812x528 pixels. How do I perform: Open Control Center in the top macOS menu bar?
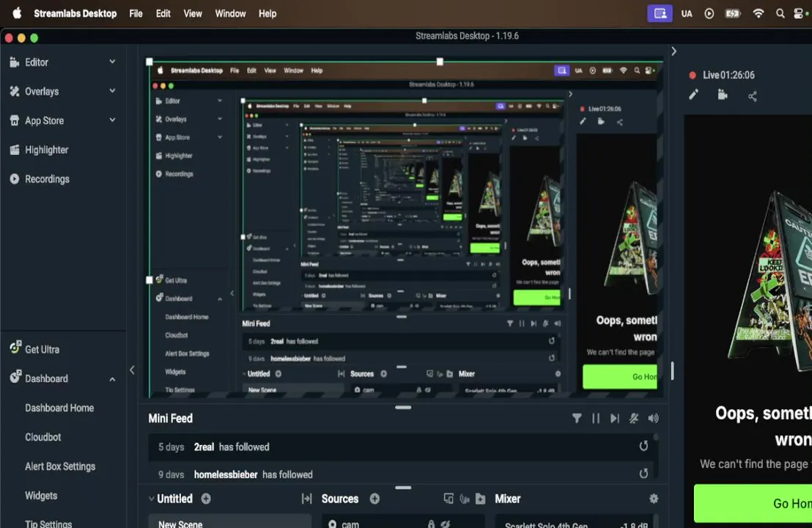click(799, 13)
